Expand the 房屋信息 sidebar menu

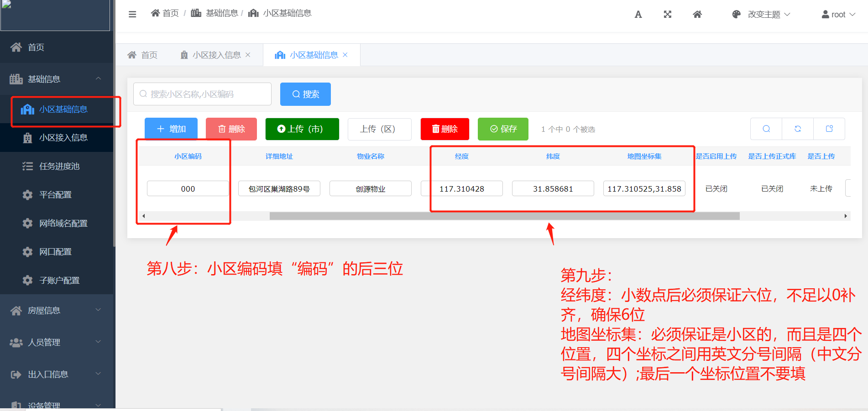tap(57, 311)
